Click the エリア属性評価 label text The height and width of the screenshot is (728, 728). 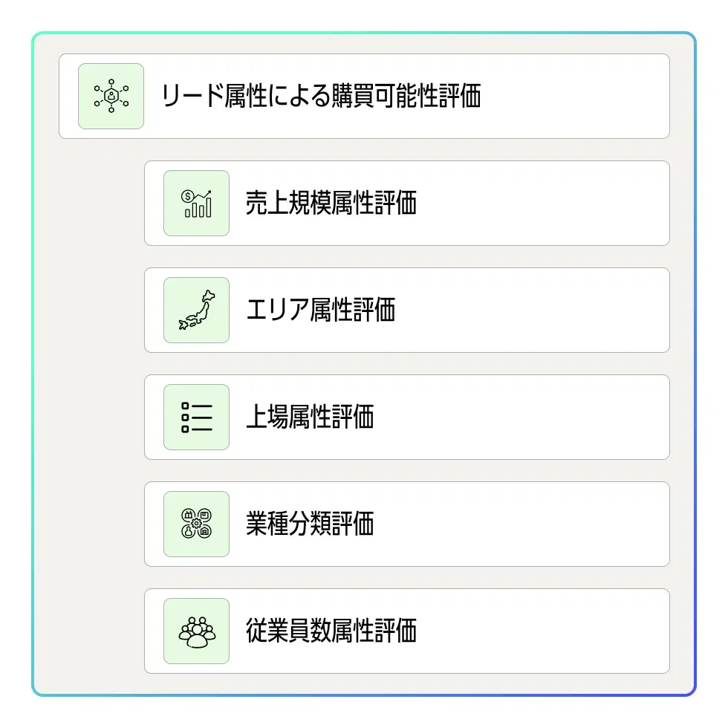click(x=320, y=311)
